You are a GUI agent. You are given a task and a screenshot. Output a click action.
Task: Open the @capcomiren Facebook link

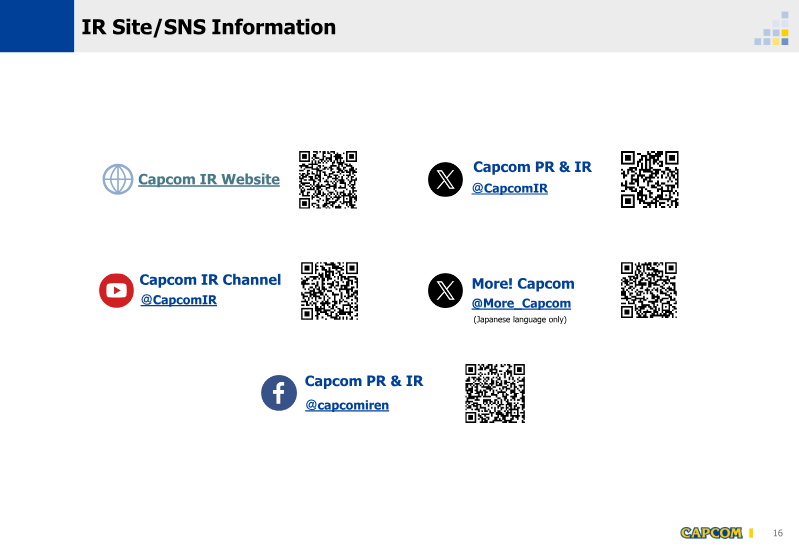346,405
